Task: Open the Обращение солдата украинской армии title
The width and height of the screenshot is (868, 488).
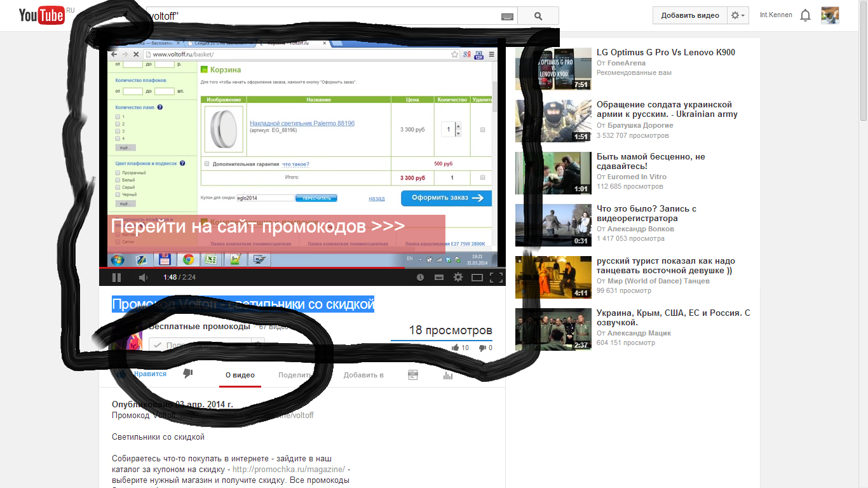Action: point(667,109)
